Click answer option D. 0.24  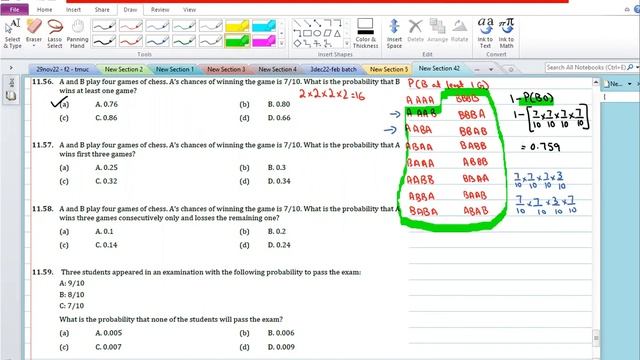pos(279,245)
